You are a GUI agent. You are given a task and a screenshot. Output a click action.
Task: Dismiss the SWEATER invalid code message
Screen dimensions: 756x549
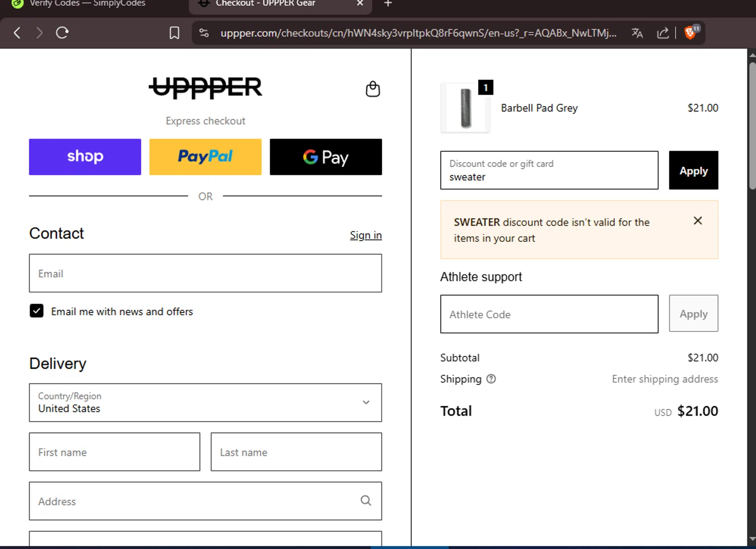pos(698,221)
